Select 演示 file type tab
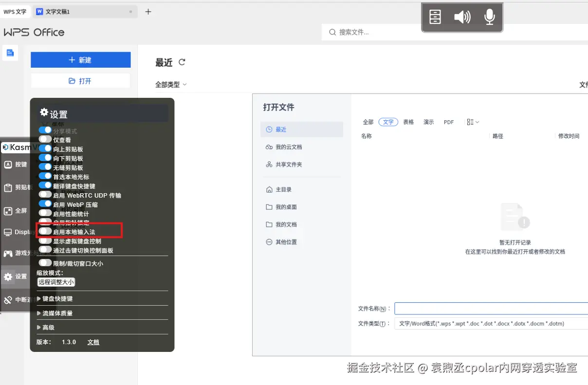The image size is (588, 385). tap(428, 122)
